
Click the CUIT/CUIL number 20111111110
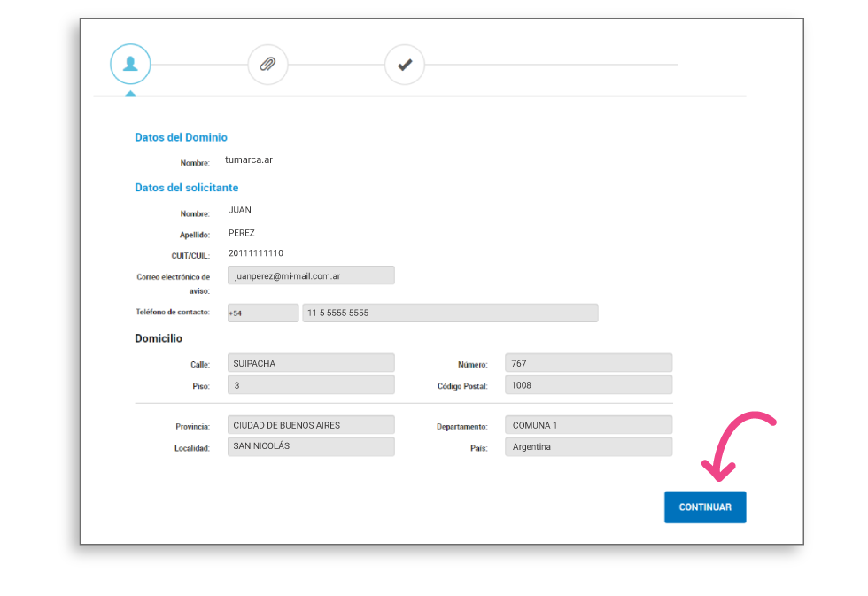pyautogui.click(x=256, y=253)
